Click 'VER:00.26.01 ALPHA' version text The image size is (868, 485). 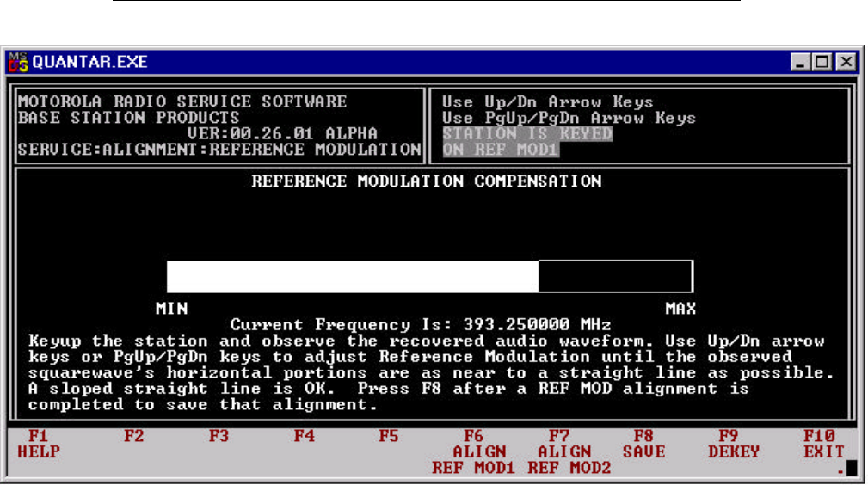click(x=282, y=133)
